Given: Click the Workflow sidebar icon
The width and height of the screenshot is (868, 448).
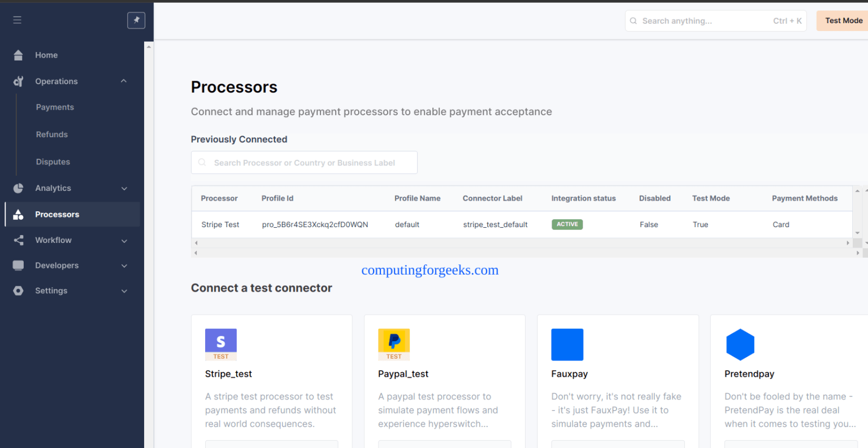Looking at the screenshot, I should 18,240.
